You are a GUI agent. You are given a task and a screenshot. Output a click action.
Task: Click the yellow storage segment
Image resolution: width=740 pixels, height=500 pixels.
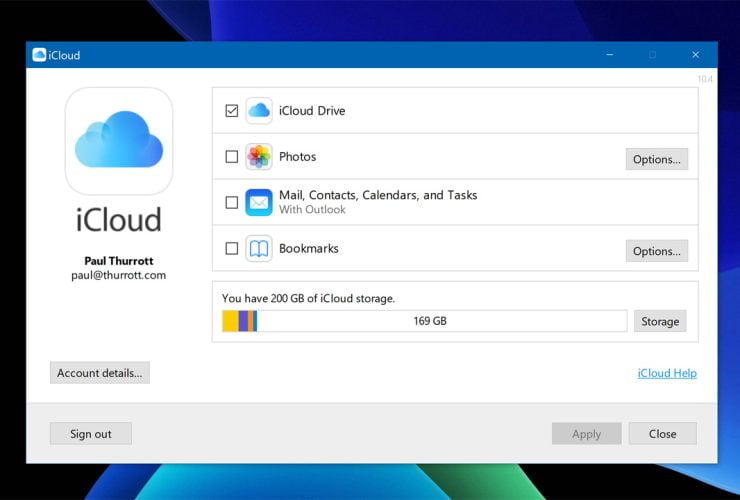click(230, 321)
